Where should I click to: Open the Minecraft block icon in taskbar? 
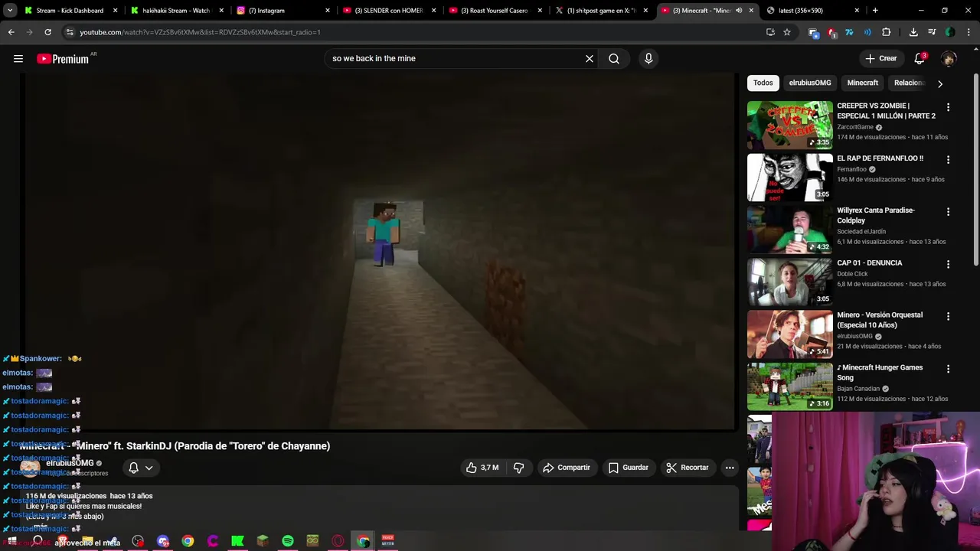coord(263,541)
